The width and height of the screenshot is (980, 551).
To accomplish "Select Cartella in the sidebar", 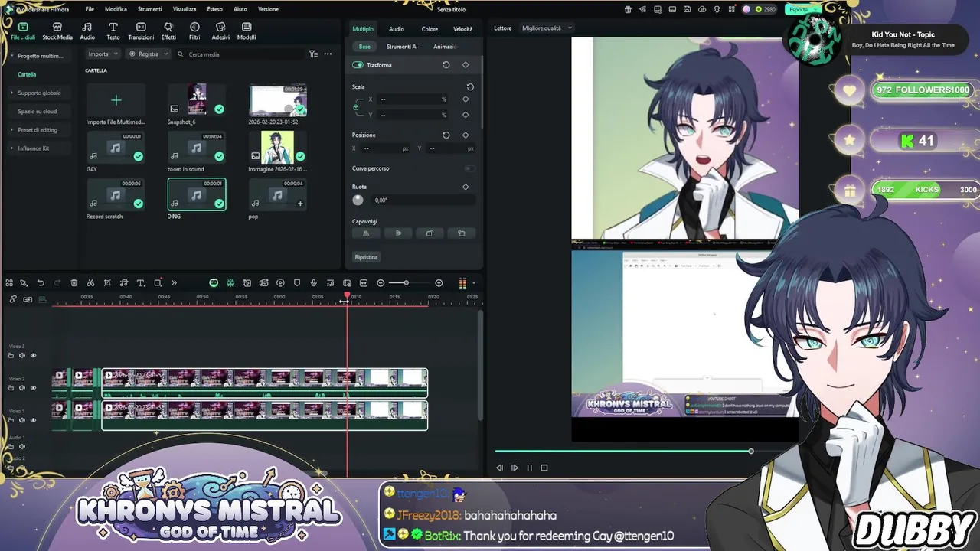I will point(27,74).
